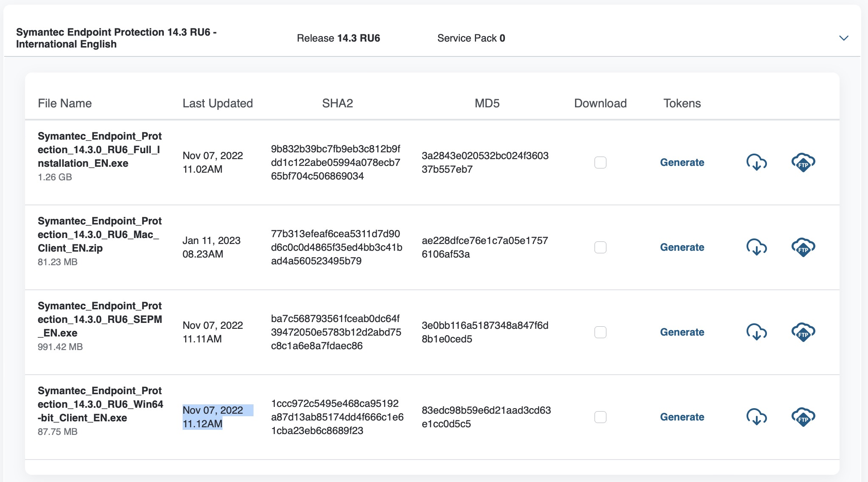Select the download checkbox for SEPM_EN.exe
The image size is (868, 482).
click(600, 332)
